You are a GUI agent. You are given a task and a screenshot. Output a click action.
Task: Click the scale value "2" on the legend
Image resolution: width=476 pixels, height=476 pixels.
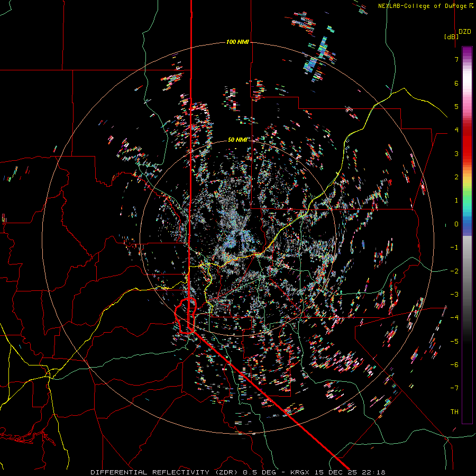[x=456, y=177]
